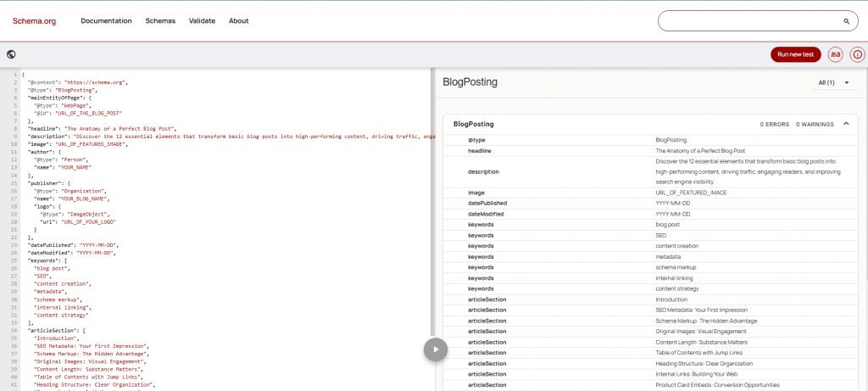Click the description row label in results
The width and height of the screenshot is (868, 391).
click(483, 171)
